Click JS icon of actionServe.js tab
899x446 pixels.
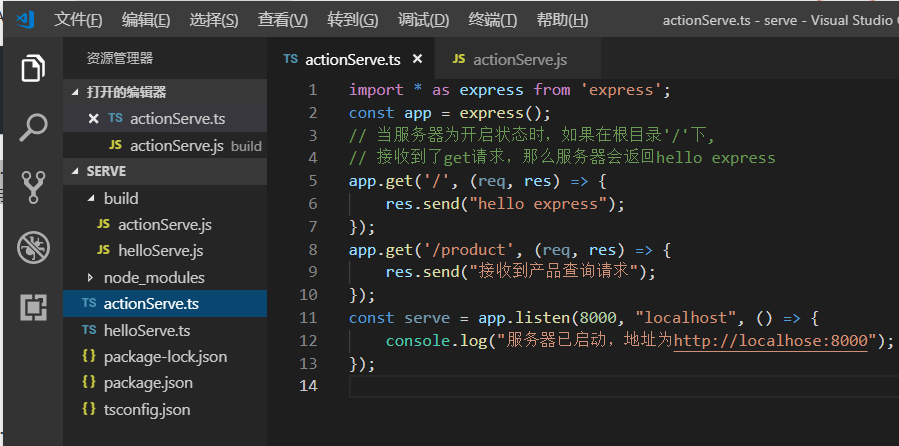[459, 59]
